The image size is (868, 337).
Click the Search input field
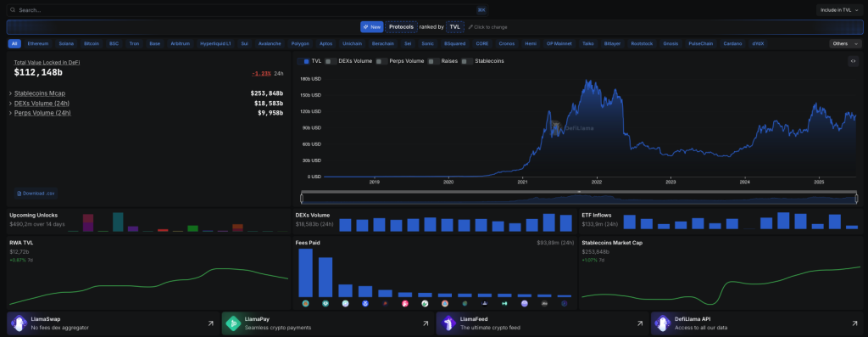point(247,10)
